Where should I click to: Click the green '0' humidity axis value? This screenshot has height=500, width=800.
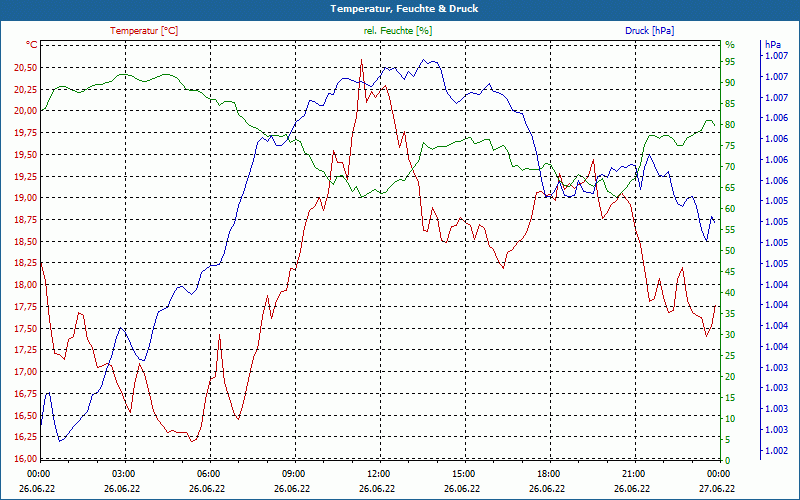tap(728, 461)
